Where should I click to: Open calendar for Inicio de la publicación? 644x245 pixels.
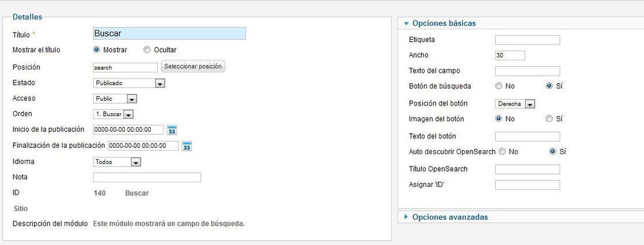(x=172, y=130)
